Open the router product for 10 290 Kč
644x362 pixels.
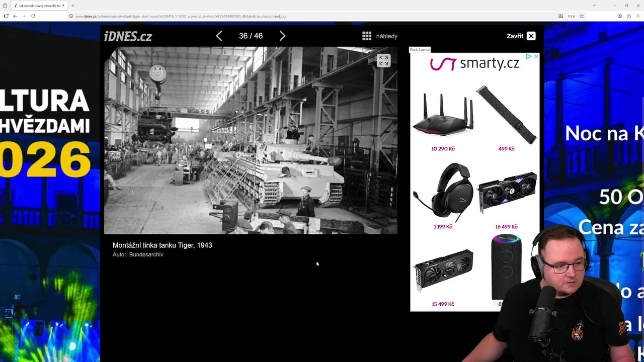pos(443,115)
